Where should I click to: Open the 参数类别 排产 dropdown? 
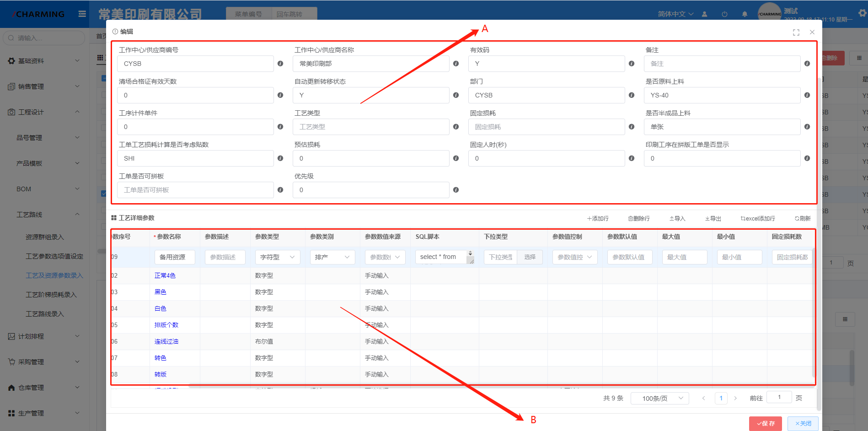(332, 257)
